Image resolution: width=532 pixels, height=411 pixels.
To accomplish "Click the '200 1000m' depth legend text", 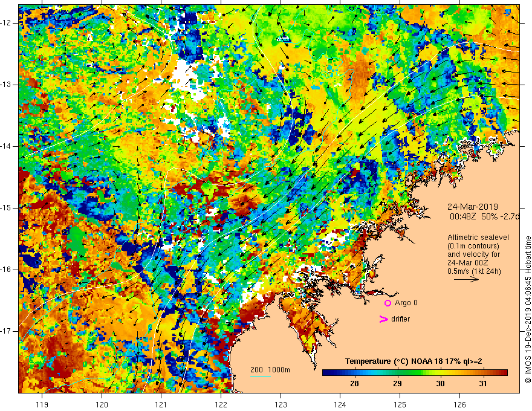I will click(x=270, y=370).
